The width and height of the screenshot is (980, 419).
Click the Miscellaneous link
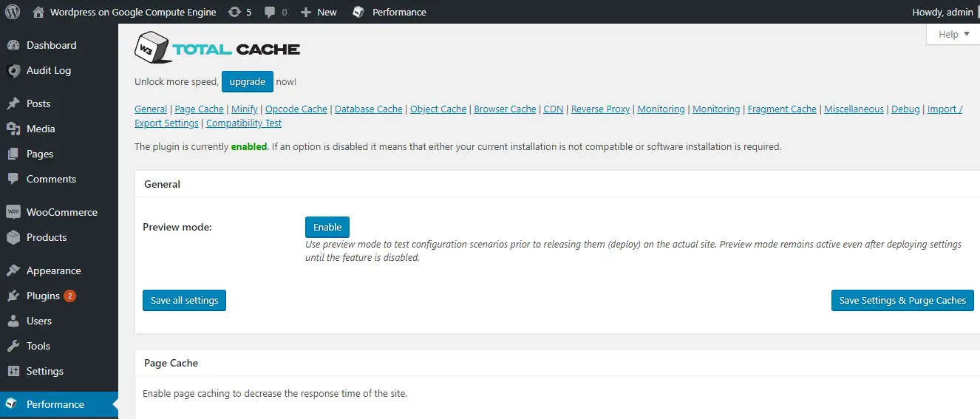coord(854,109)
